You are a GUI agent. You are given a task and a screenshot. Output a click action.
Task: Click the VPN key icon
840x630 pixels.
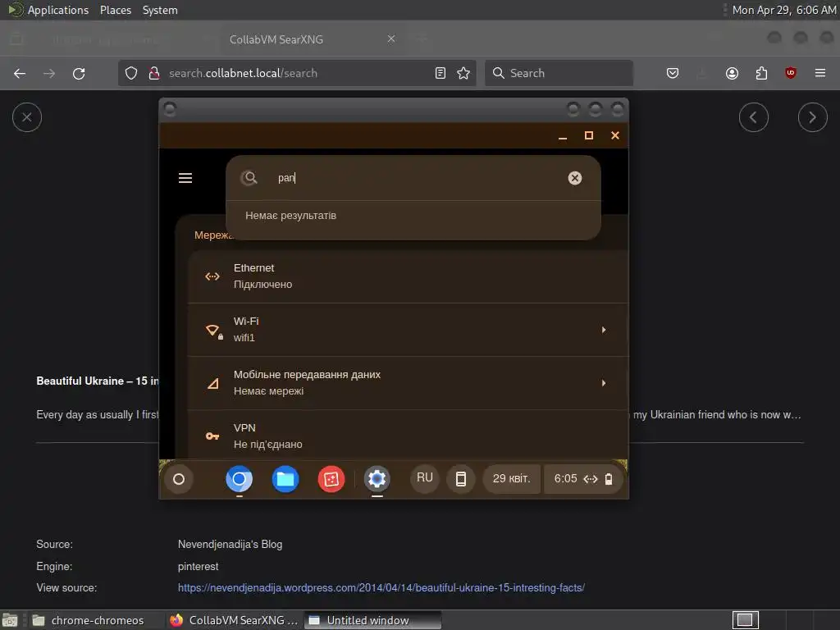point(212,436)
